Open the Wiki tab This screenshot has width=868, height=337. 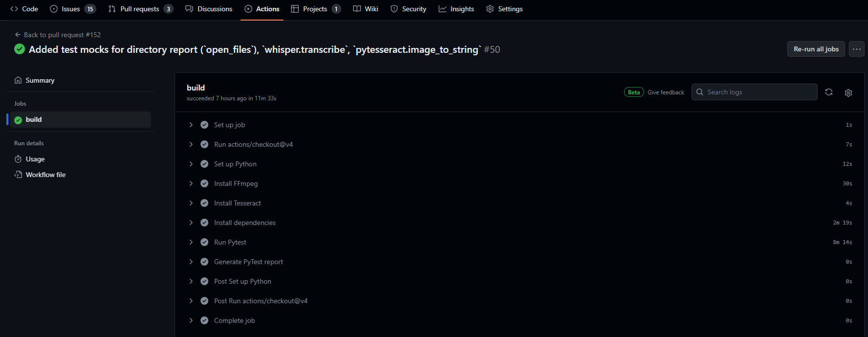click(366, 9)
